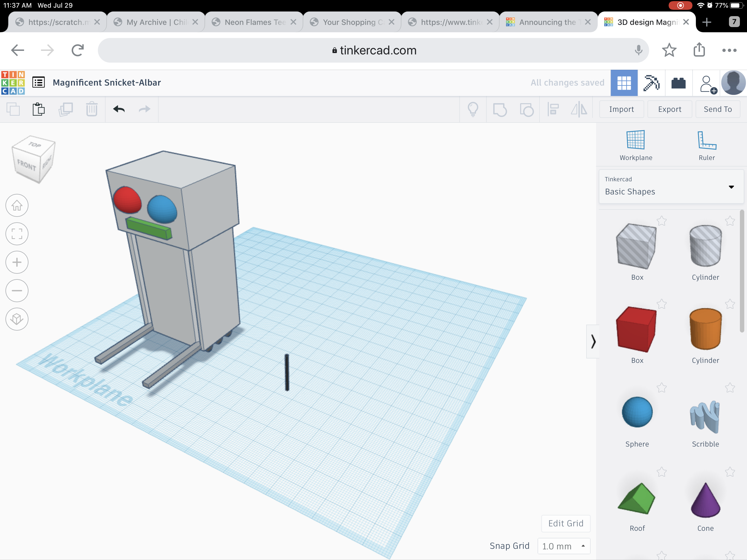Select the striped hole Box shape
The height and width of the screenshot is (560, 747).
click(636, 247)
